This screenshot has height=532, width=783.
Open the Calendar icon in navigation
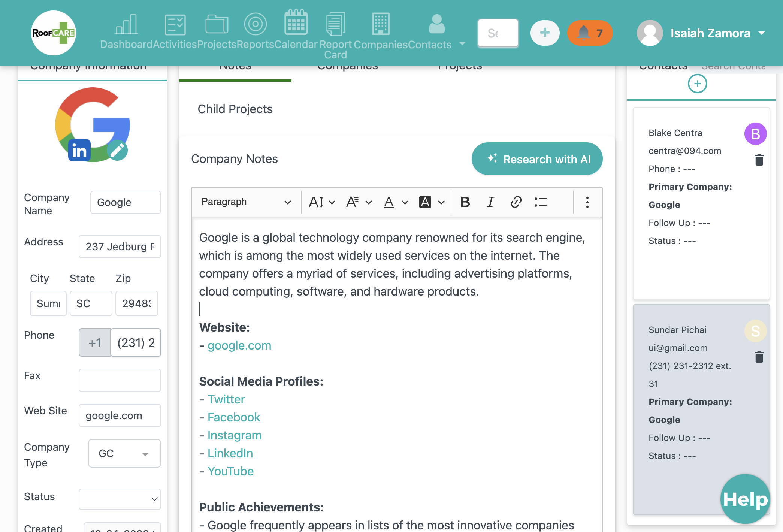pyautogui.click(x=296, y=22)
